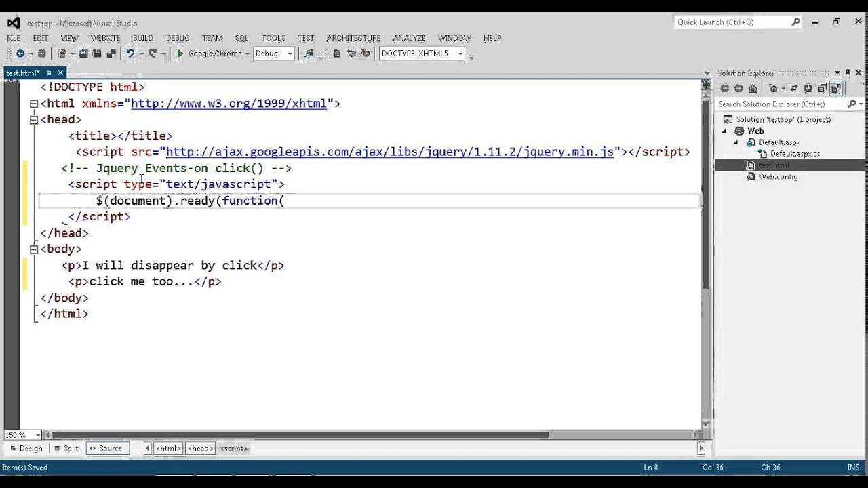868x488 pixels.
Task: Select Web.config in Solution Explorer
Action: click(778, 176)
